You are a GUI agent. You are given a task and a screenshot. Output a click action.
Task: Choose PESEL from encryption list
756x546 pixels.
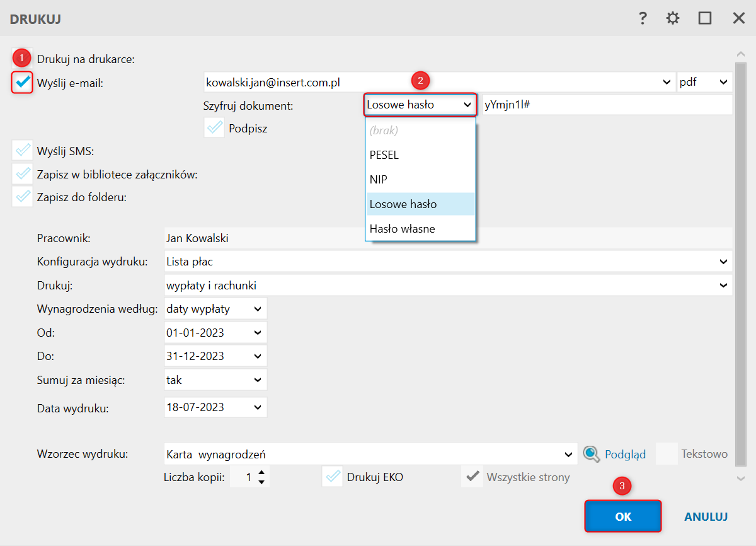(420, 155)
